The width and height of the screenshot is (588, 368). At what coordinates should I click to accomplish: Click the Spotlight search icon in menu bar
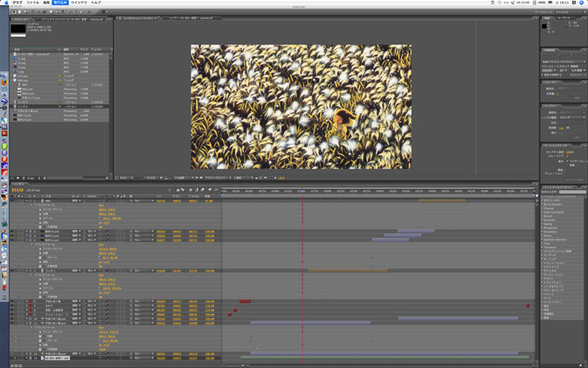point(582,3)
